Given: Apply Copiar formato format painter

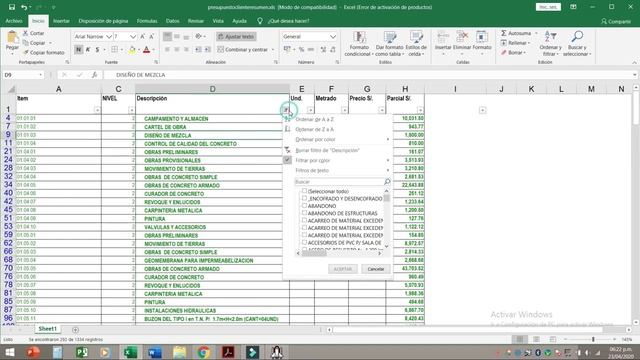Looking at the screenshot, I should 44,53.
